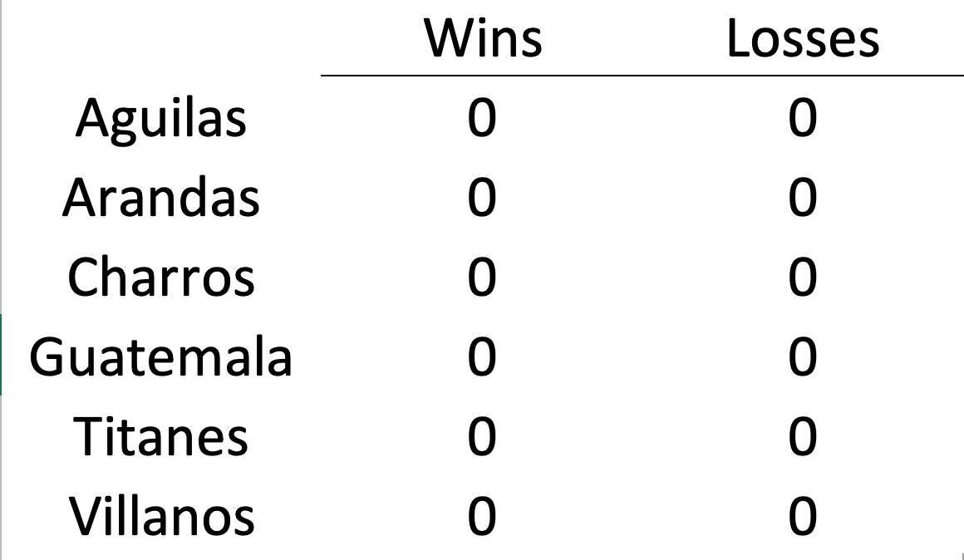The image size is (964, 560).
Task: Select the Guatemala team name cell
Action: click(x=161, y=357)
